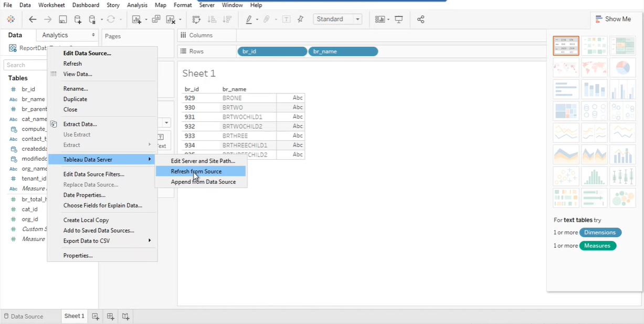The height and width of the screenshot is (324, 644).
Task: Select Edit Server and Site Path
Action: point(200,161)
